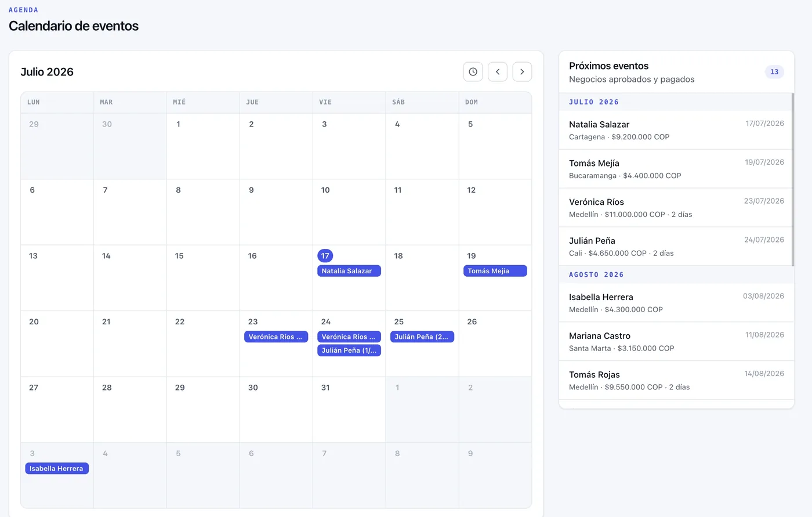Click the AGENDA breadcrumb label
The image size is (812, 517).
tap(23, 10)
